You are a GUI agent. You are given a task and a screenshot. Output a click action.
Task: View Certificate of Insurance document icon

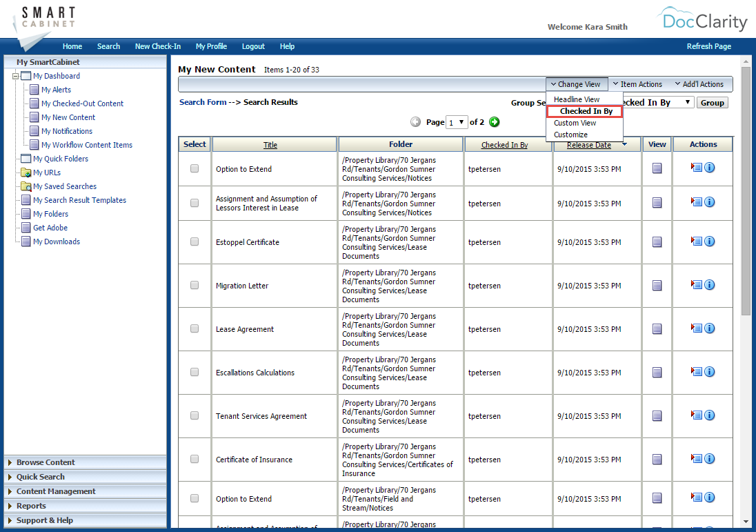click(657, 459)
